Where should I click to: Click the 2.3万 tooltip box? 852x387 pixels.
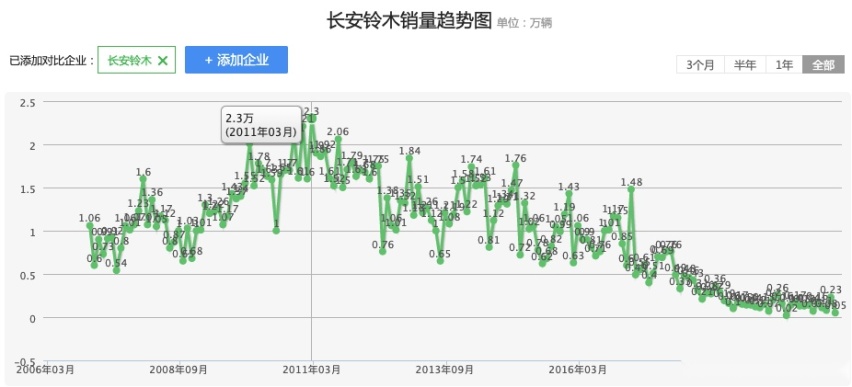pos(261,124)
